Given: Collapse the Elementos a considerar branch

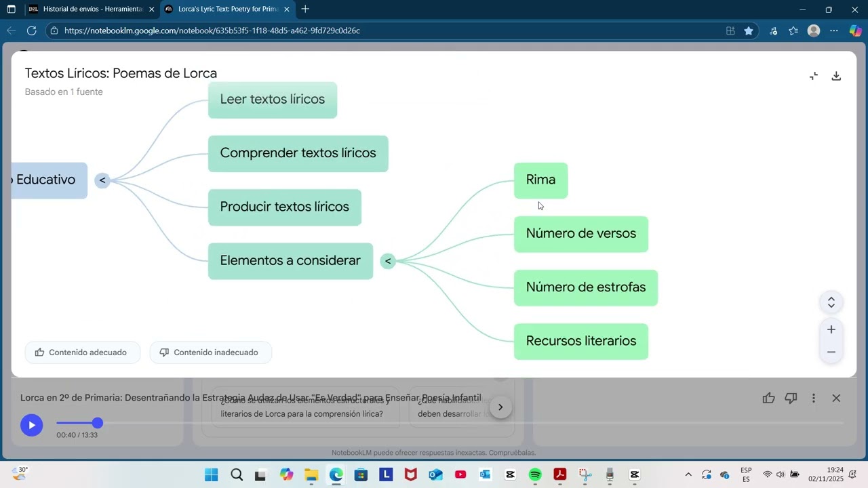Looking at the screenshot, I should (388, 261).
